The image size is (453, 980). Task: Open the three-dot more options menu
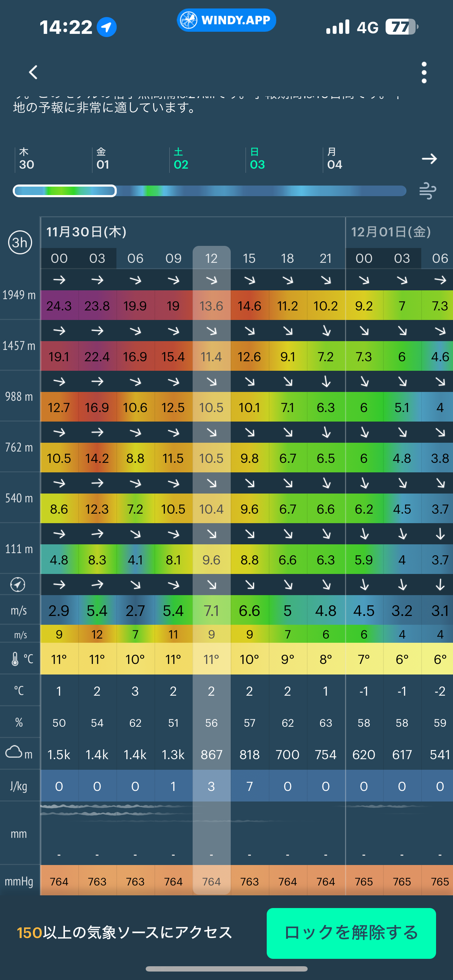(424, 72)
